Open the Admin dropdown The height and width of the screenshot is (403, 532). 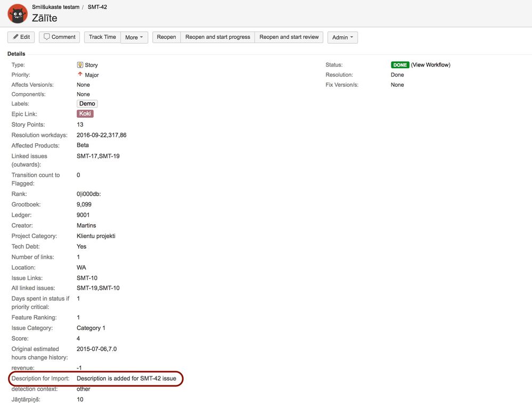(x=342, y=37)
